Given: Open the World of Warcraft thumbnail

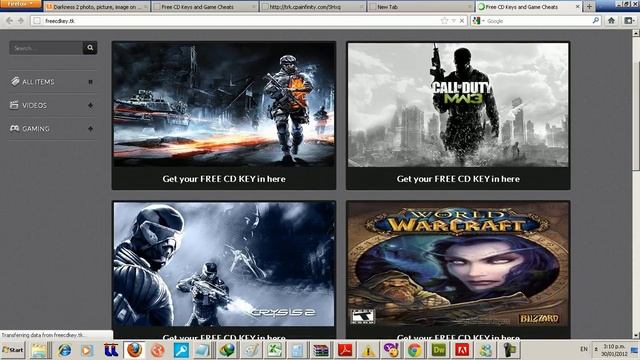Looking at the screenshot, I should (458, 264).
